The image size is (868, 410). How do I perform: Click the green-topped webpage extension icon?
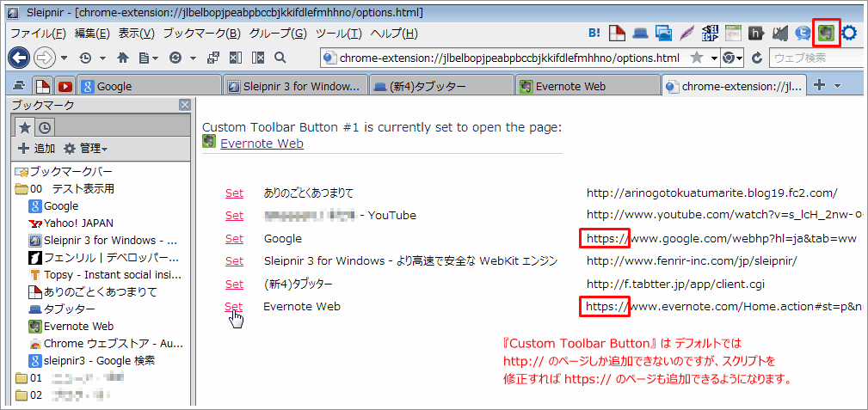(x=734, y=34)
